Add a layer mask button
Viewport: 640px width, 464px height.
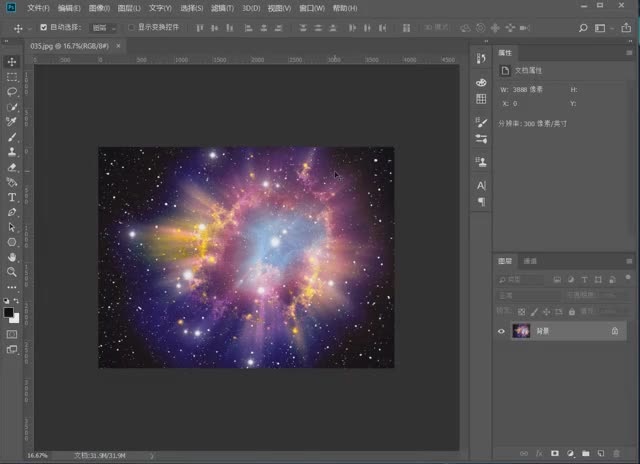(x=554, y=453)
